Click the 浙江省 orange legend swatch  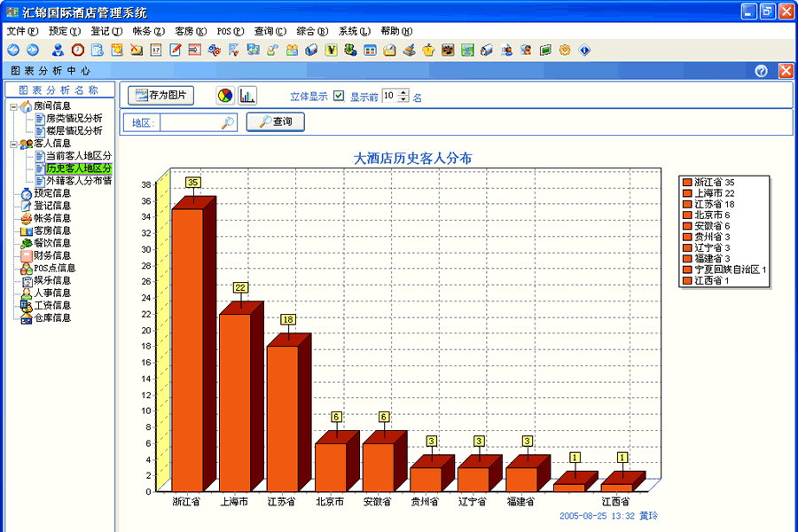687,183
